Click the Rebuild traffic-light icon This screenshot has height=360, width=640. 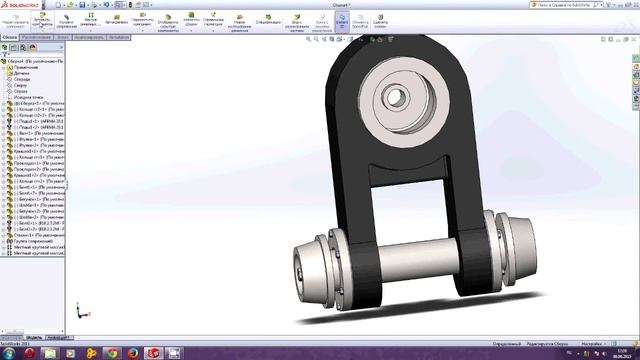point(130,5)
